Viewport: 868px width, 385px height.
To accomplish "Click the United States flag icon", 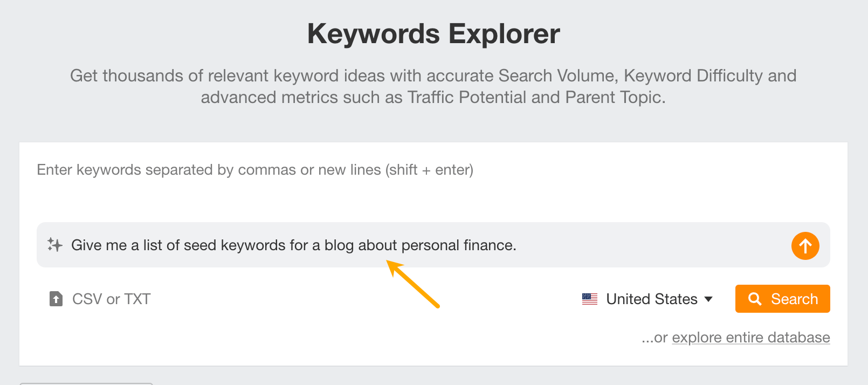I will point(590,299).
